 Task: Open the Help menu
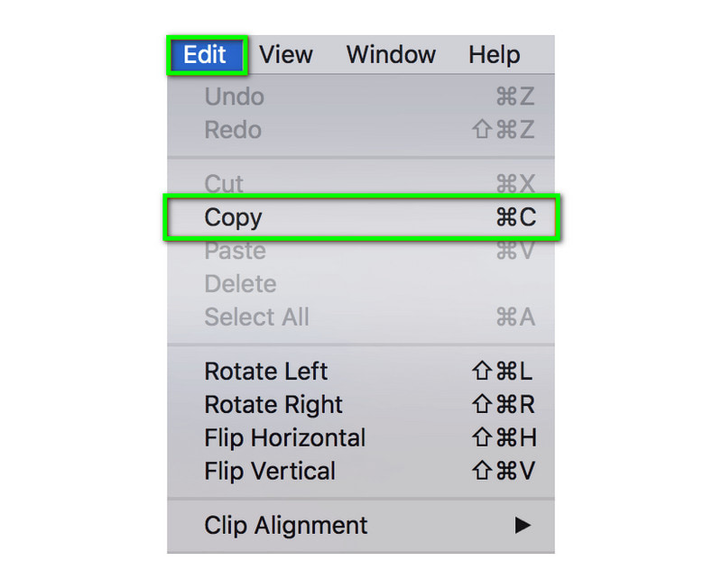(x=494, y=55)
